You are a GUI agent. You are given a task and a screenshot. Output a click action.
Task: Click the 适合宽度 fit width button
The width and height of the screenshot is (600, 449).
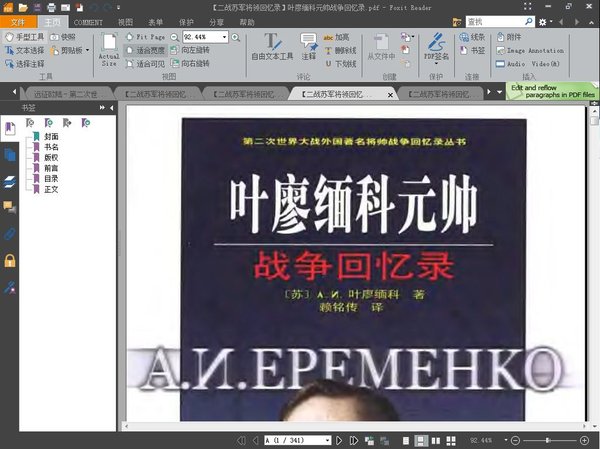tap(146, 49)
